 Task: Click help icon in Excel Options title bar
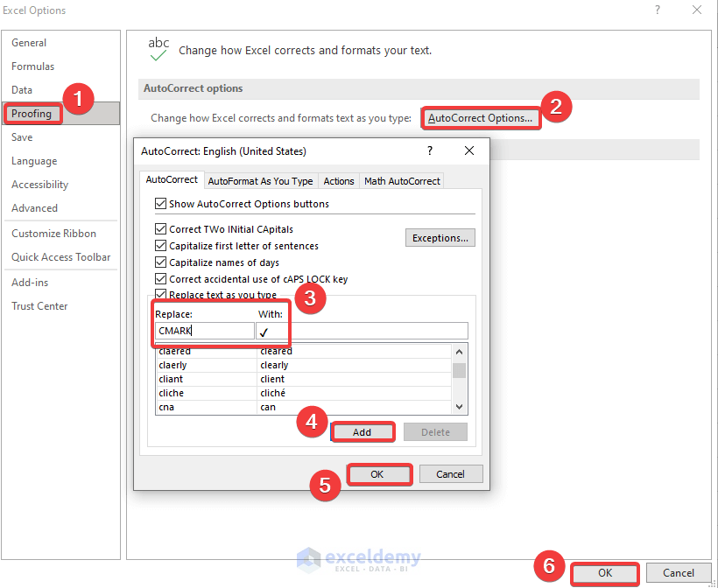click(658, 10)
